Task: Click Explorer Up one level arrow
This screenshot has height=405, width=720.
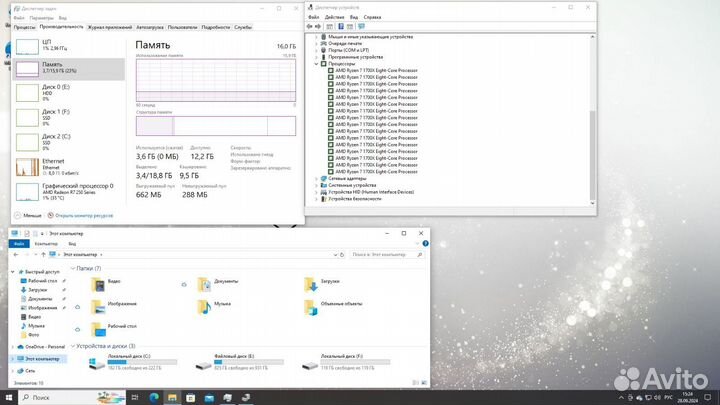Action: coord(43,254)
